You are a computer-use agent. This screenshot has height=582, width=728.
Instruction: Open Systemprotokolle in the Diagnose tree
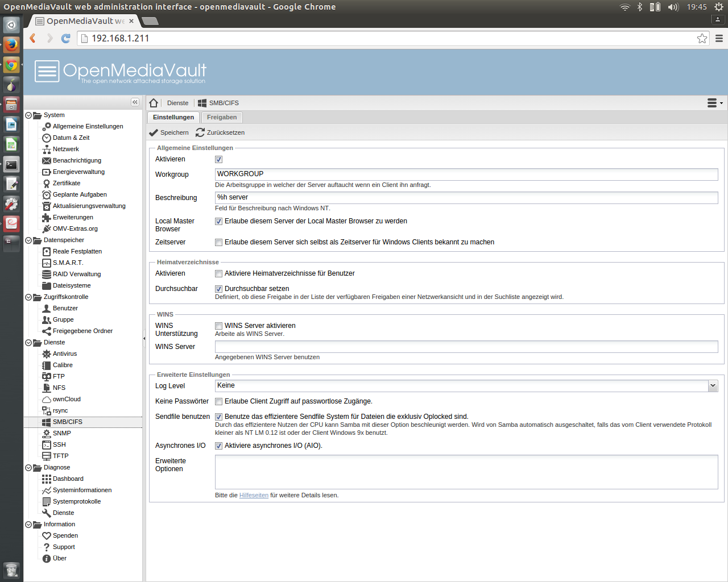pos(77,501)
